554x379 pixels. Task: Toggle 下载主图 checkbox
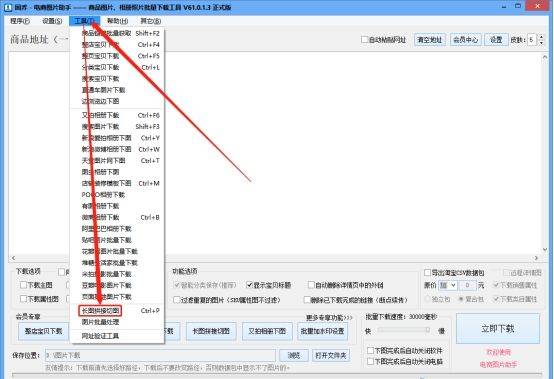[x=23, y=285]
